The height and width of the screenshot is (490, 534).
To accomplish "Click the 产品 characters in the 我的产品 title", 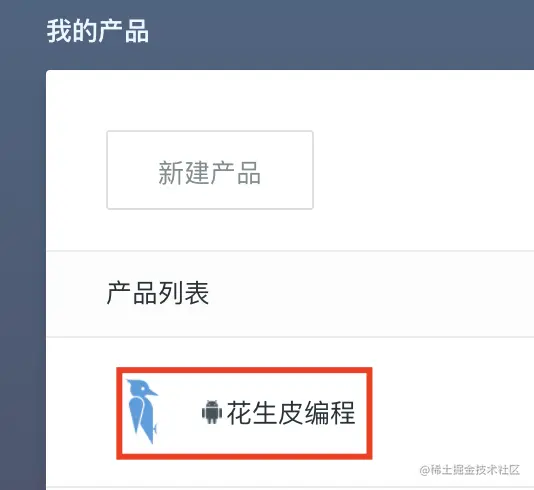I will pos(124,31).
